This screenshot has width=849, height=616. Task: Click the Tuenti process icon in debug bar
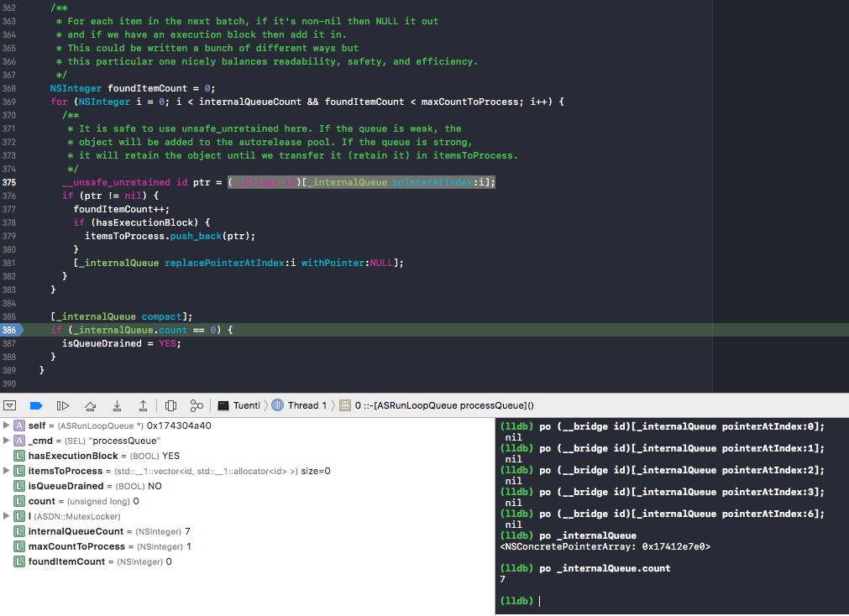coord(222,405)
